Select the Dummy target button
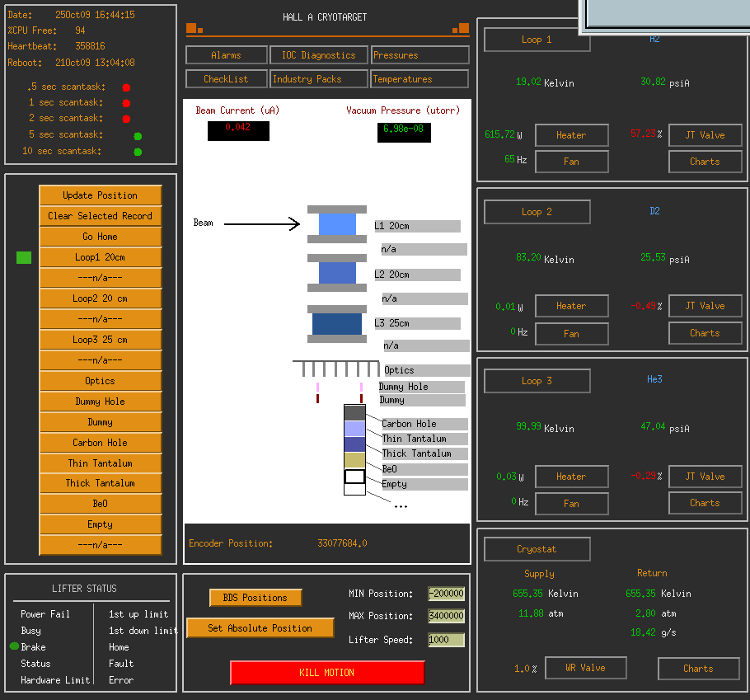The width and height of the screenshot is (750, 700). [101, 422]
